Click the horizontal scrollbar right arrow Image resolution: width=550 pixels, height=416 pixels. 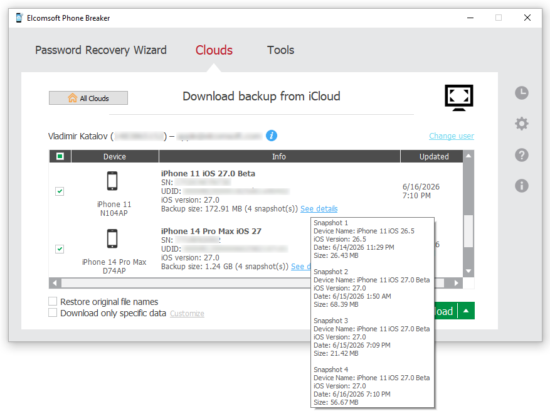point(456,283)
